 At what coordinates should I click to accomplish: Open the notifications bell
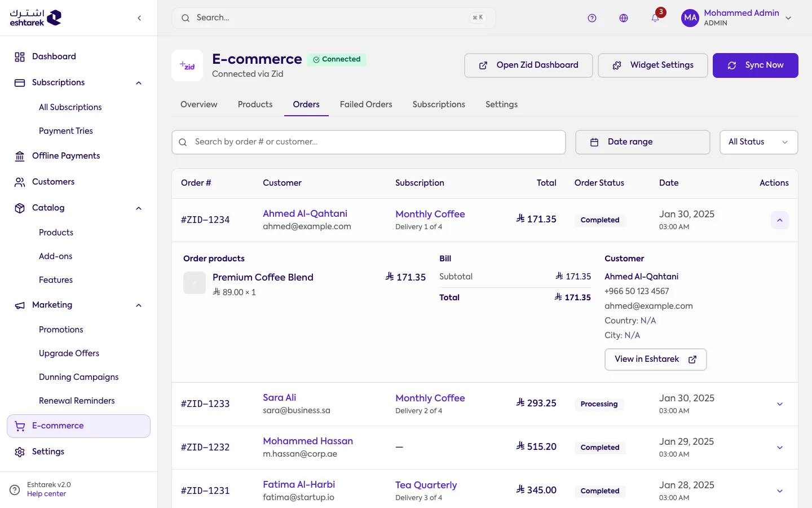(x=655, y=18)
